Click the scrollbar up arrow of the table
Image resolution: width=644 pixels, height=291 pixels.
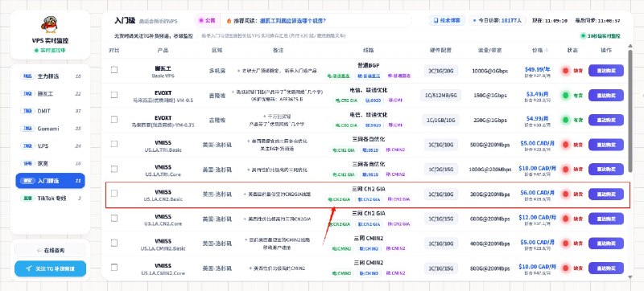click(630, 46)
